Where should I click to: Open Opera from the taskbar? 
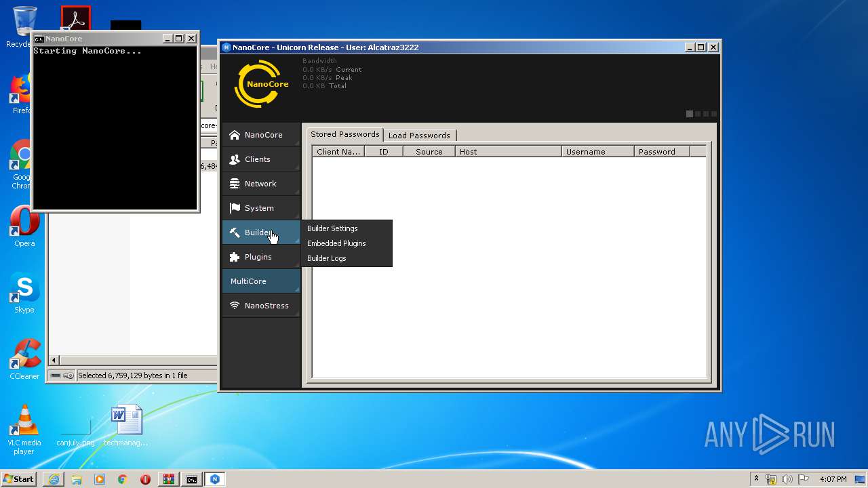(x=146, y=479)
